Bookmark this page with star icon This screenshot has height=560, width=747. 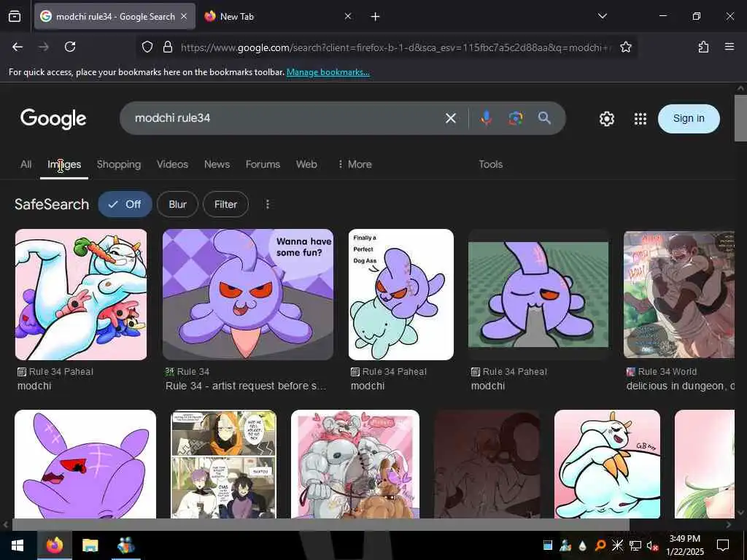coord(626,47)
